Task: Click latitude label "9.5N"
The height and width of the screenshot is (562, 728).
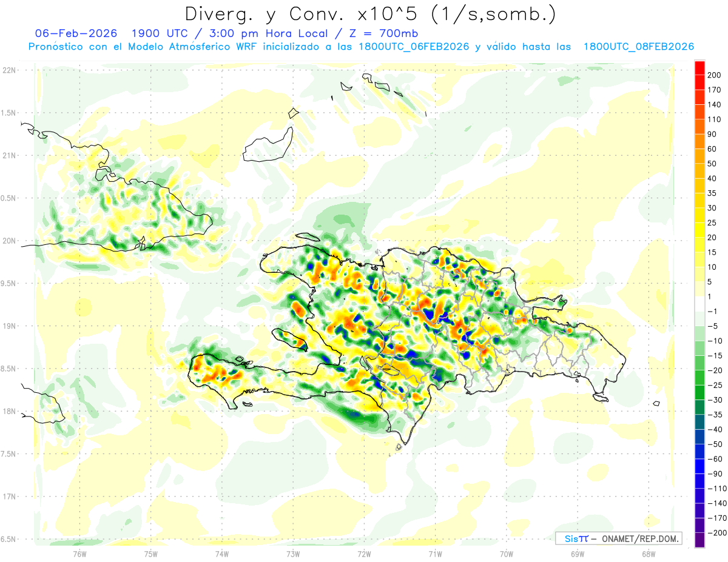Action: pos(9,284)
